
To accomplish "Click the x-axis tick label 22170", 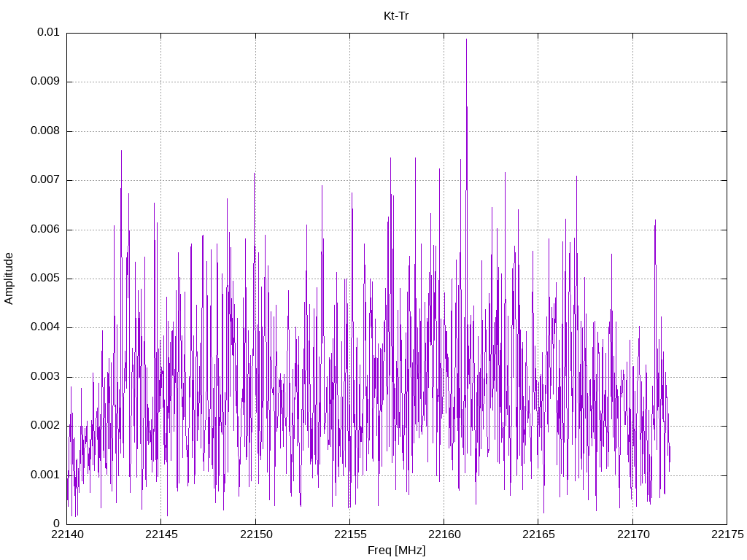I will tap(633, 534).
